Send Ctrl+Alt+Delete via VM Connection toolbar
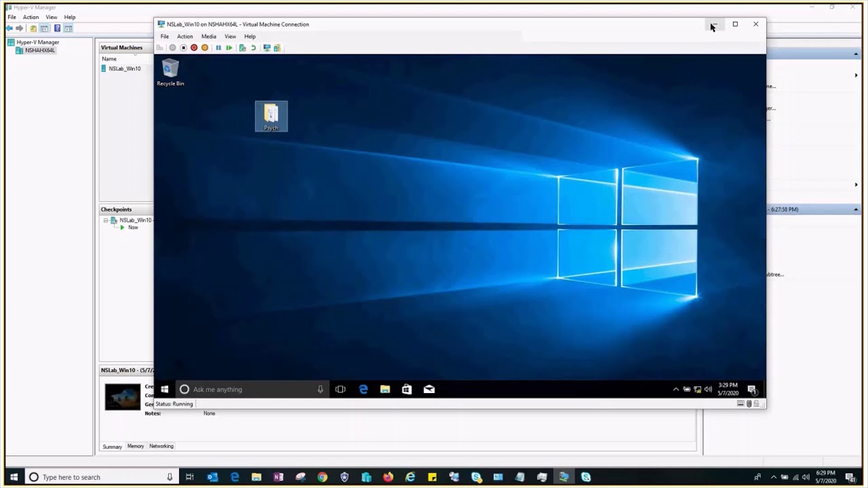The image size is (868, 488). point(160,47)
